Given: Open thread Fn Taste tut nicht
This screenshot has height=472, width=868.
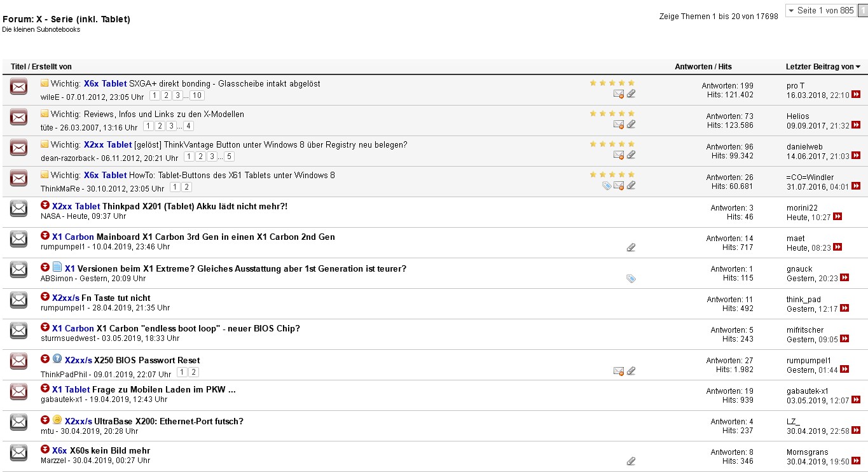Looking at the screenshot, I should tap(116, 298).
